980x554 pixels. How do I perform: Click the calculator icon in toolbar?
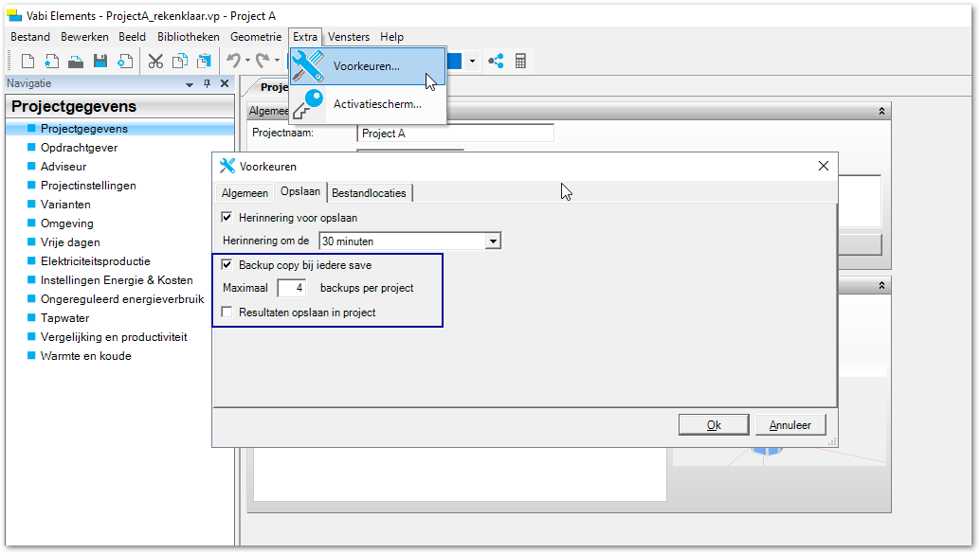pos(520,62)
